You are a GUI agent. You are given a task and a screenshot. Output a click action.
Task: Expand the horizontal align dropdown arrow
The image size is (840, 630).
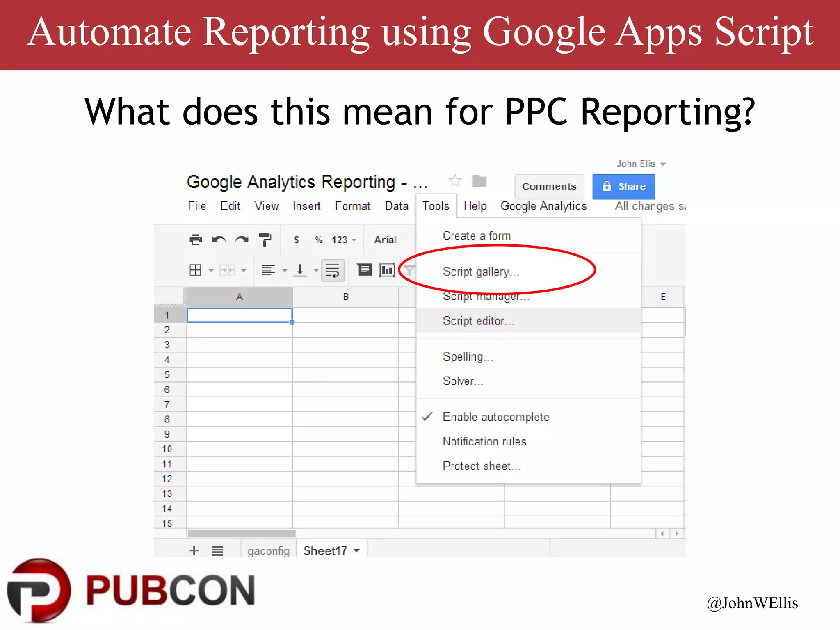pos(284,271)
